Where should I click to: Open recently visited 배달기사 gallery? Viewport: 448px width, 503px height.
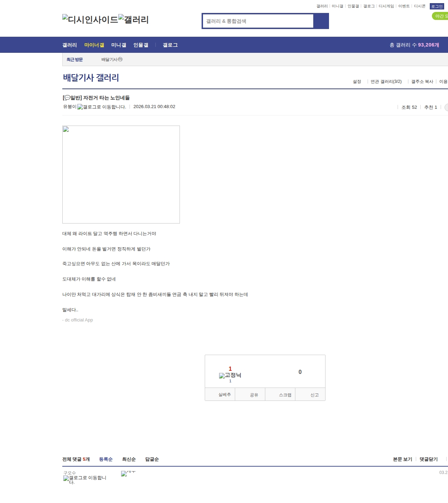(x=110, y=59)
